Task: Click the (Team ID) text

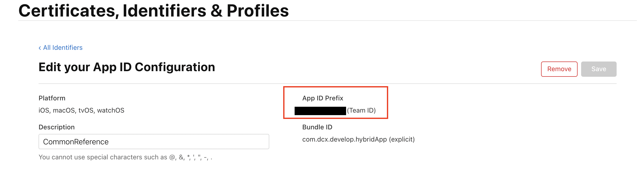Action: (361, 111)
